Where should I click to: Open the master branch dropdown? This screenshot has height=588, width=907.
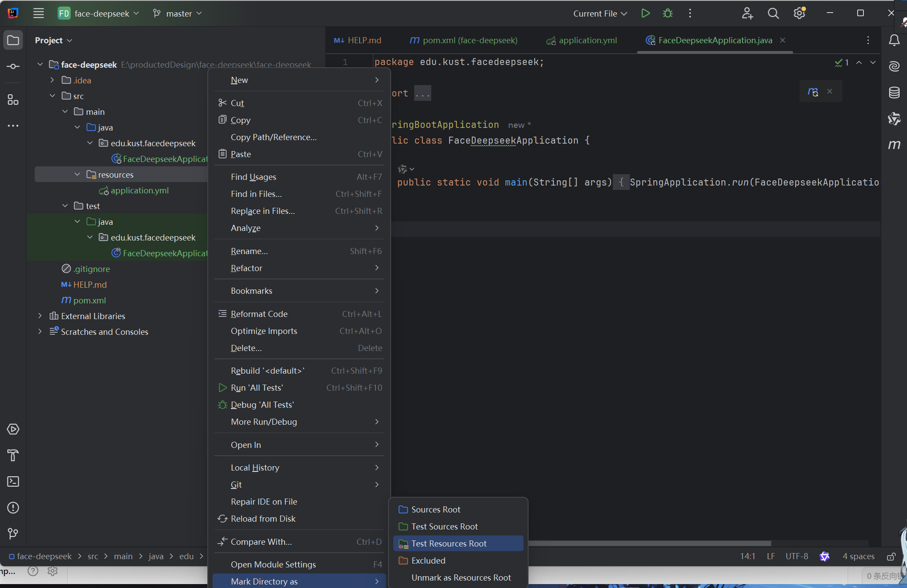(x=178, y=14)
